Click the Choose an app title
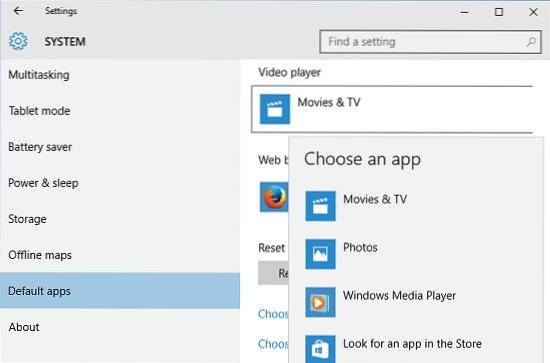The height and width of the screenshot is (363, 550). [362, 160]
